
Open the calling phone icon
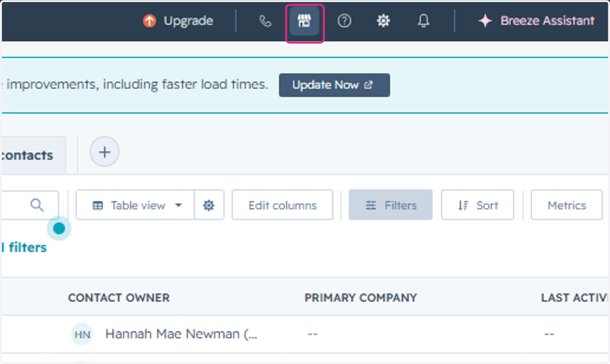coord(265,21)
